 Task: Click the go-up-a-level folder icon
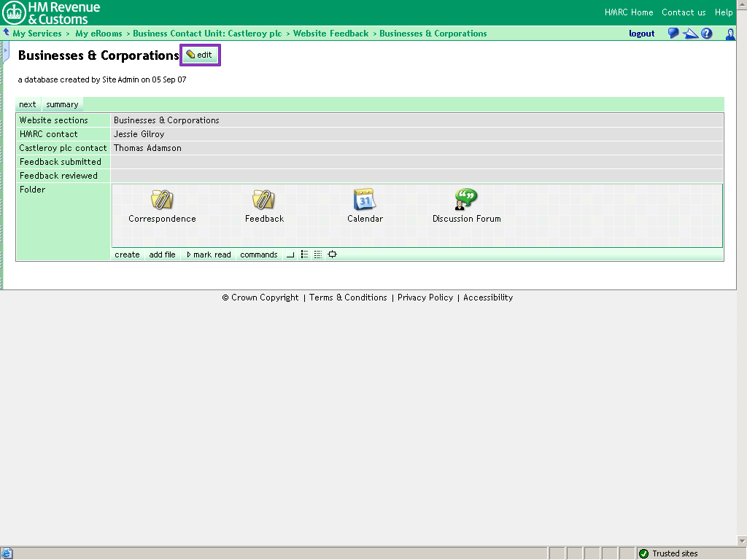[290, 254]
